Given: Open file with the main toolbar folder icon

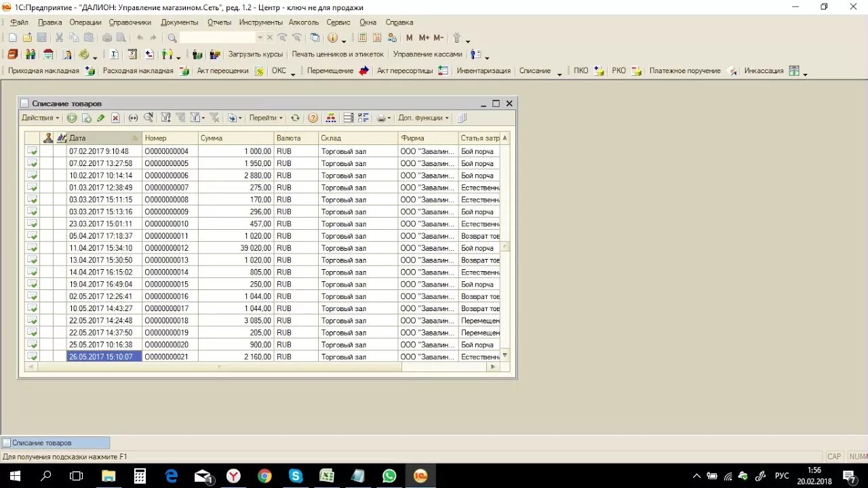Looking at the screenshot, I should pos(27,38).
